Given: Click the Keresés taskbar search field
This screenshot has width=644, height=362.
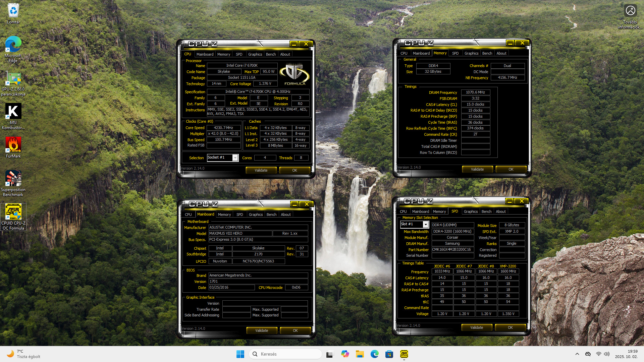Looking at the screenshot, I should (x=285, y=354).
